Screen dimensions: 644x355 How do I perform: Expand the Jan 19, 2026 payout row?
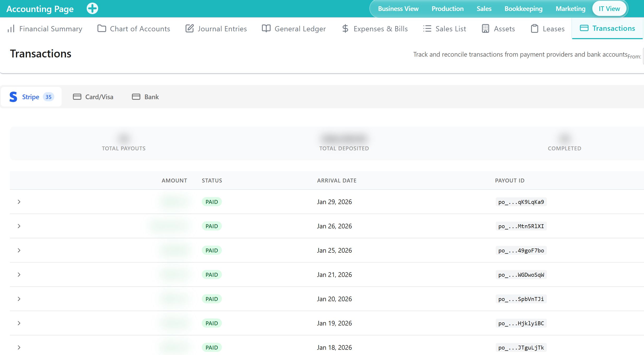click(x=19, y=323)
